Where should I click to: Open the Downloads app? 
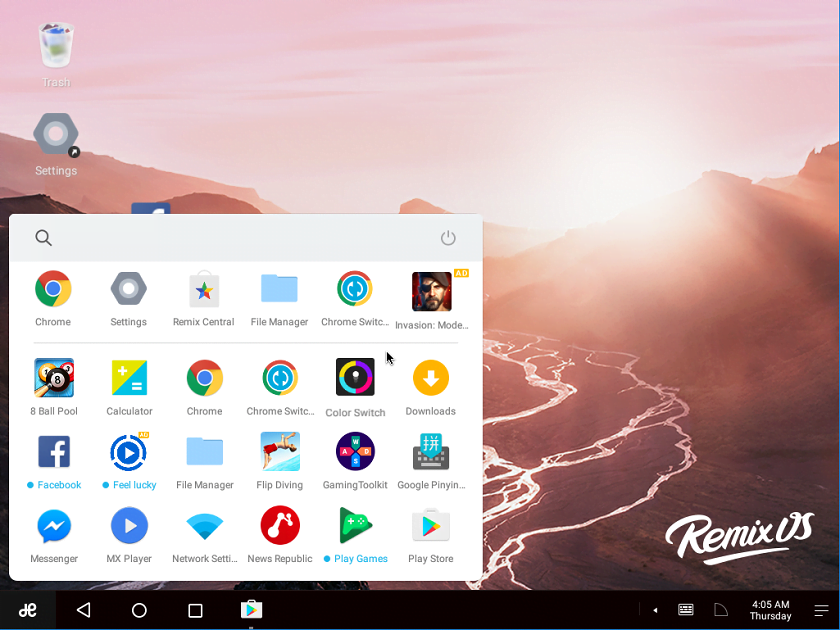coord(430,378)
